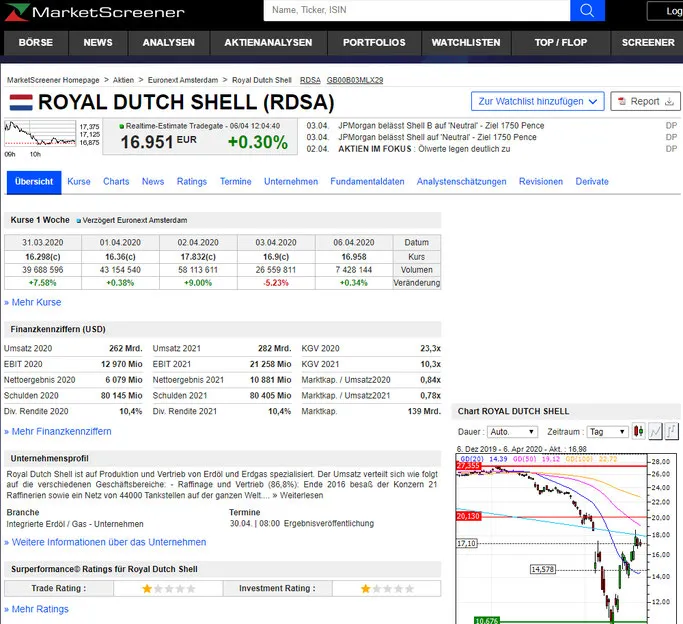The height and width of the screenshot is (624, 683).
Task: Click the 10,676 green chart marker
Action: pos(487,621)
